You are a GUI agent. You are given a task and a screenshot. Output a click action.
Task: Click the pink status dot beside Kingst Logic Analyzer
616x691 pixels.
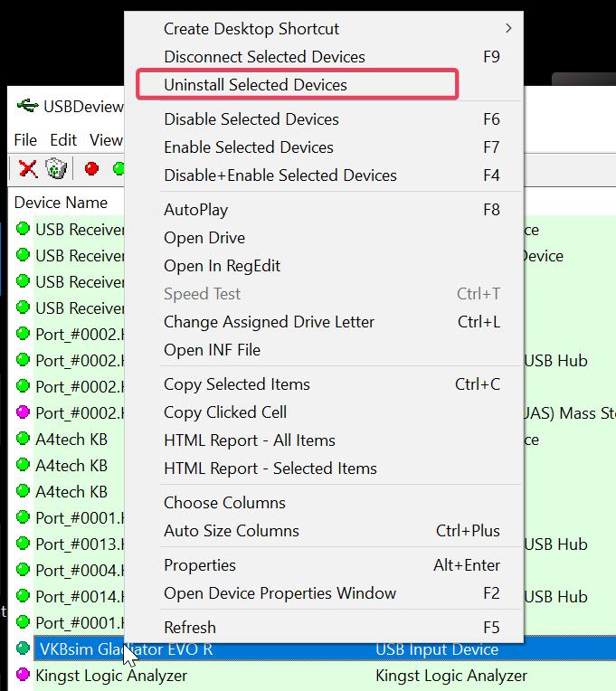pyautogui.click(x=23, y=675)
